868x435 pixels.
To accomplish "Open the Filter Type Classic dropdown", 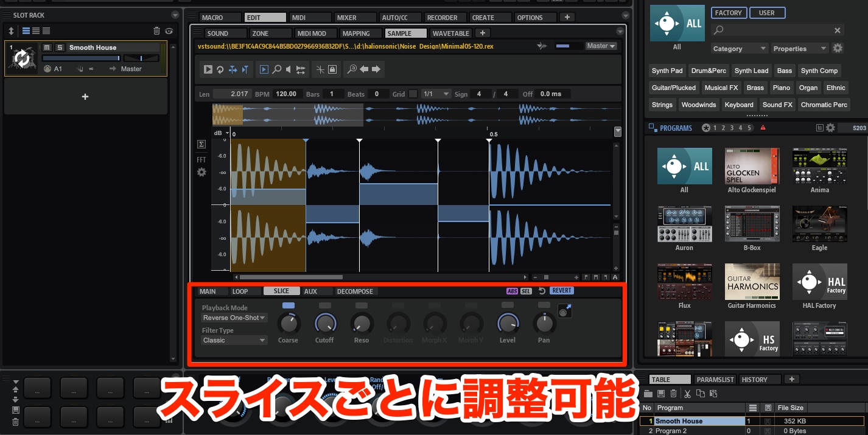I will pos(234,340).
